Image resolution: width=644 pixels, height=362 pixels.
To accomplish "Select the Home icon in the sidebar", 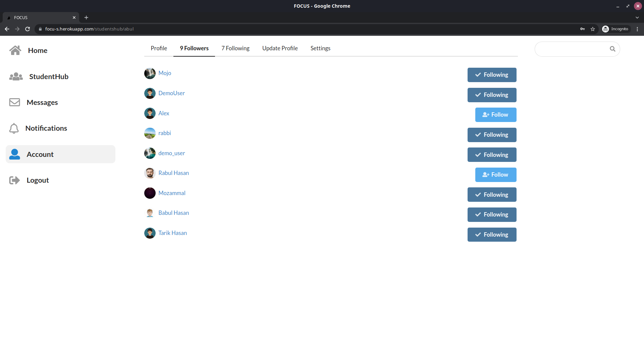I will pos(15,50).
